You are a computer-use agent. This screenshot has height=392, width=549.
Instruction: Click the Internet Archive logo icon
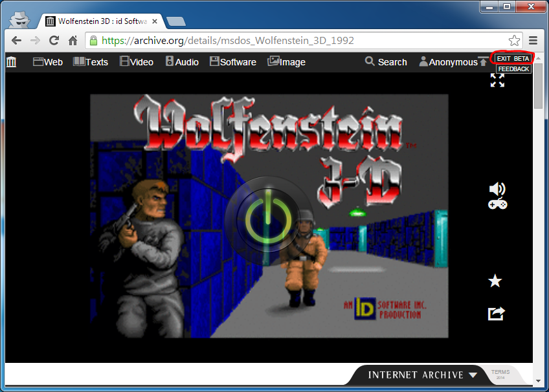coord(12,62)
